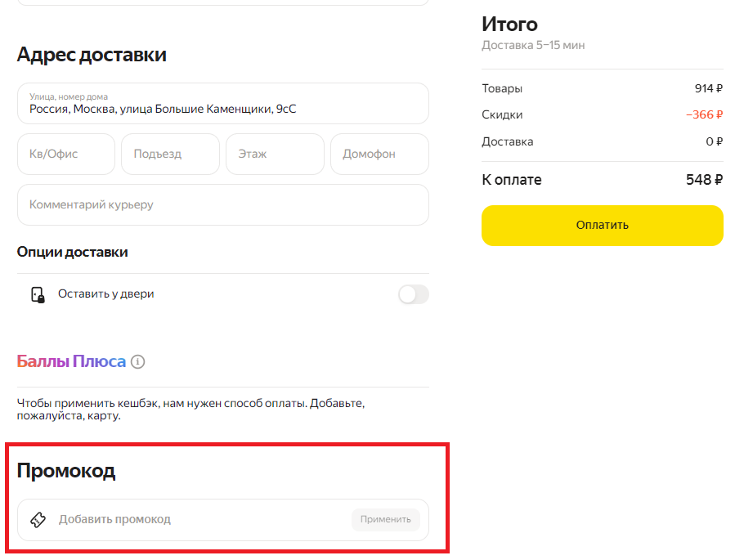The width and height of the screenshot is (744, 560).
Task: Click the Доставка 0 ₽ summary row
Action: (x=602, y=141)
